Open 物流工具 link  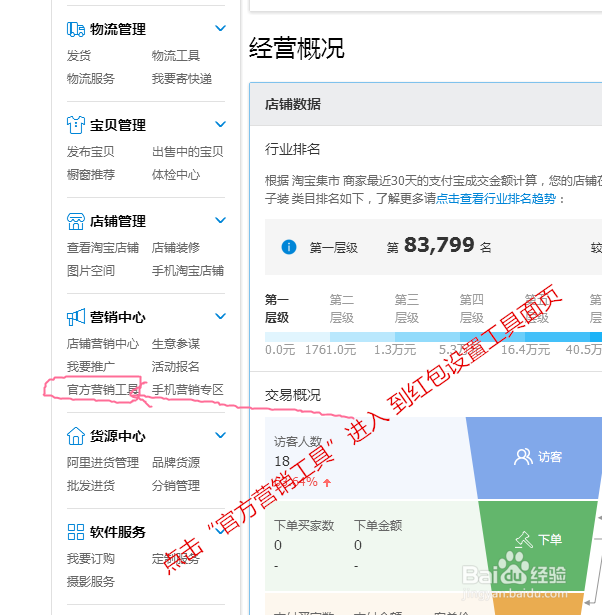click(x=176, y=56)
